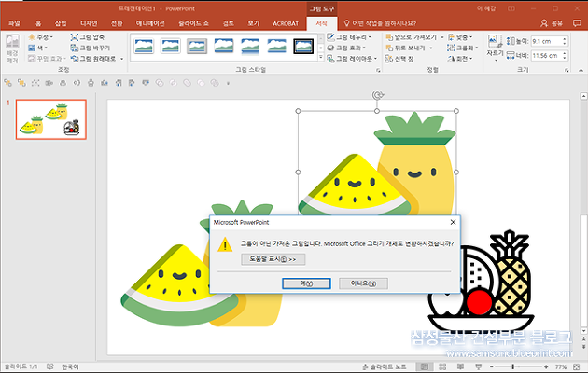Switch to the 디자인 (Design) tab

[x=89, y=23]
